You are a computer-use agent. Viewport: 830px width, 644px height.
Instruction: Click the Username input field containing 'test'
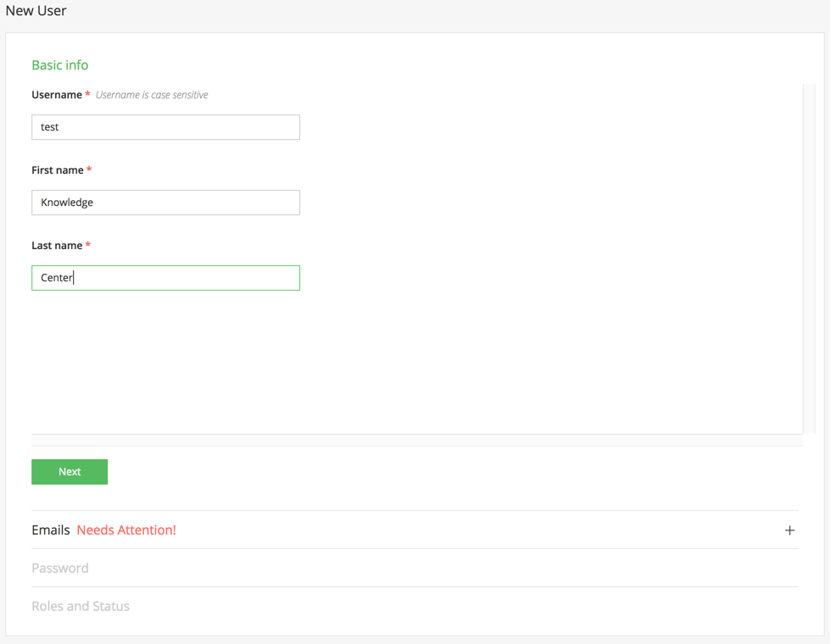pos(165,127)
